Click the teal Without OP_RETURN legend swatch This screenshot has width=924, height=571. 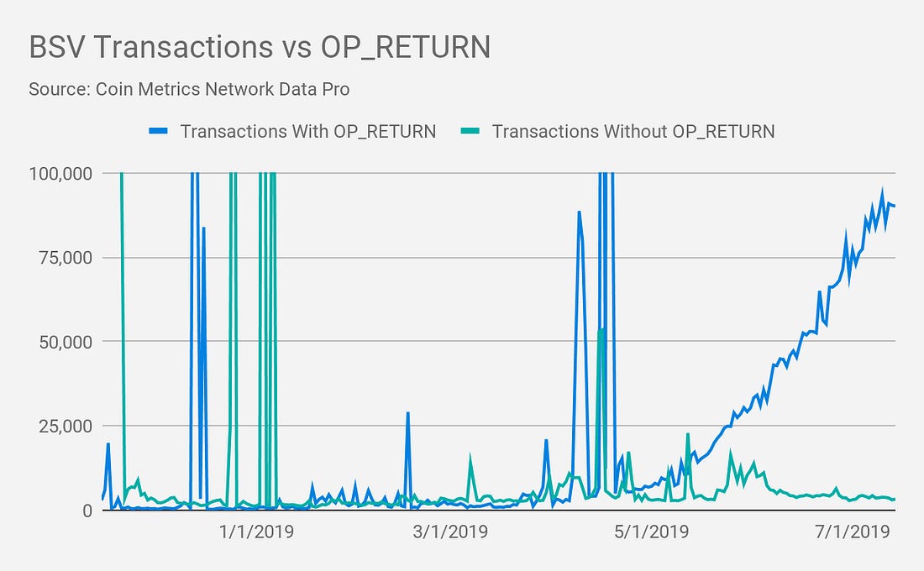pos(470,132)
